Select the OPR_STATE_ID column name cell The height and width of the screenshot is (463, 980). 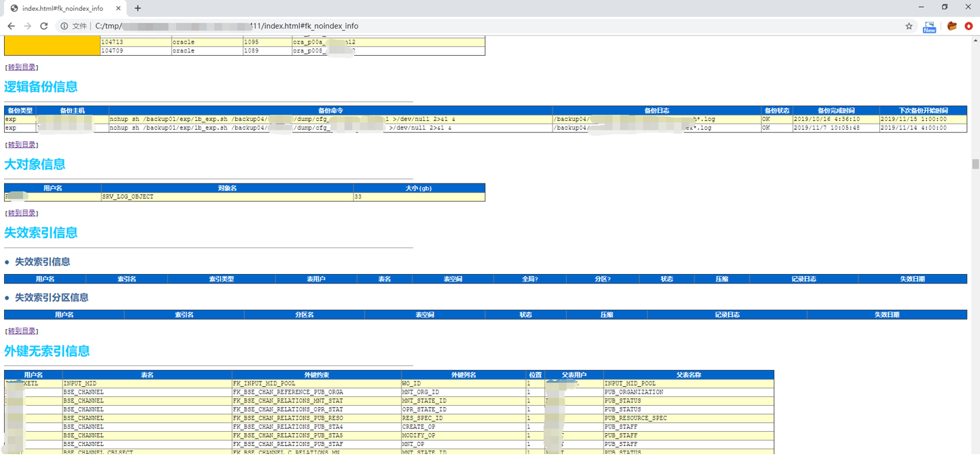pyautogui.click(x=463, y=410)
